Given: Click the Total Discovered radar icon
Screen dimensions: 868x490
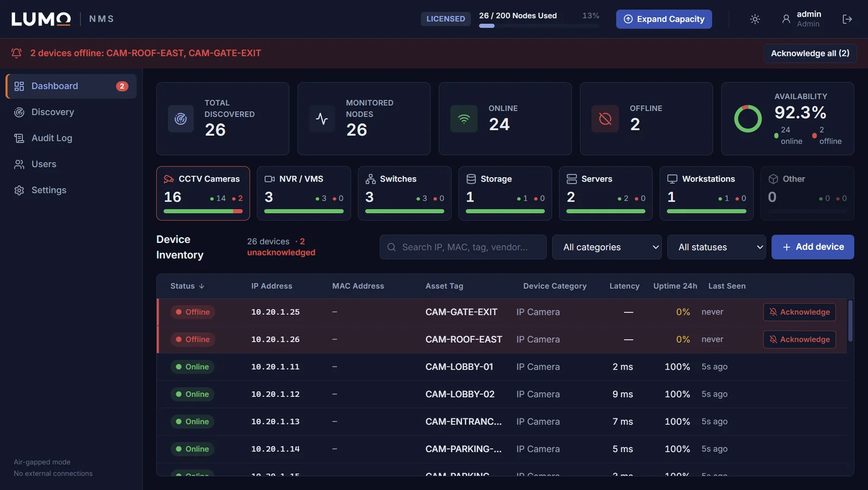Looking at the screenshot, I should pos(181,119).
